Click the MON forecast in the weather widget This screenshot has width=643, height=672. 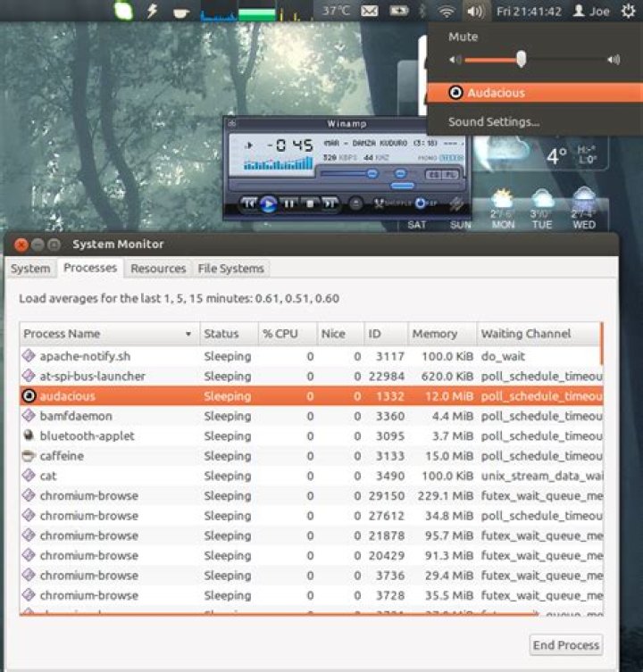tap(503, 210)
